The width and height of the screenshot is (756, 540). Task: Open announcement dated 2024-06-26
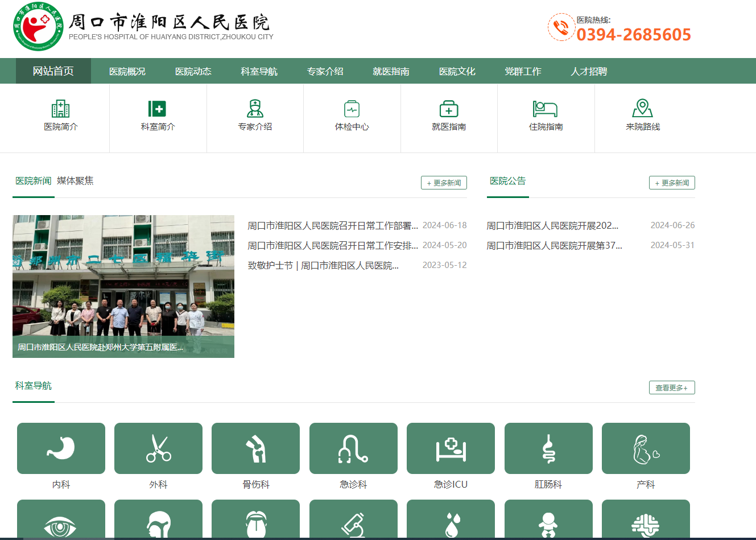[552, 226]
